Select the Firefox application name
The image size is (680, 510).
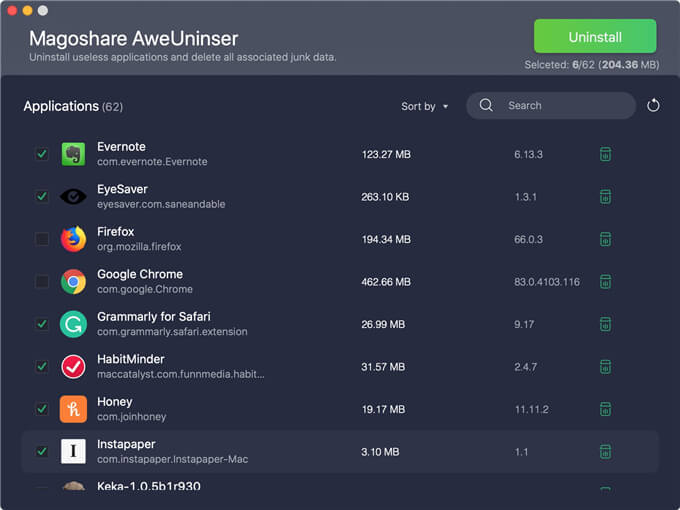click(x=115, y=232)
